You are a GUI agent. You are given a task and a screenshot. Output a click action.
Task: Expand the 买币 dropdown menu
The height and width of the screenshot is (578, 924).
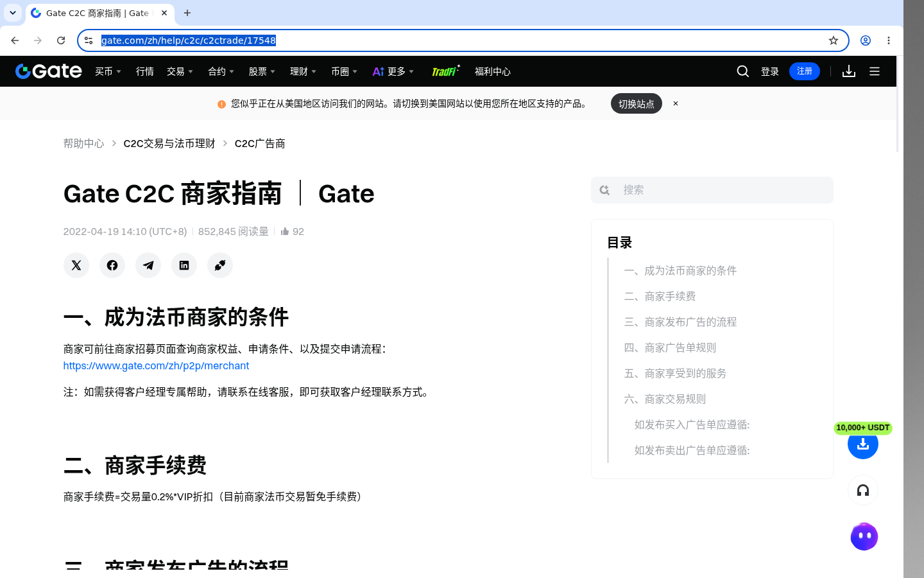point(108,71)
